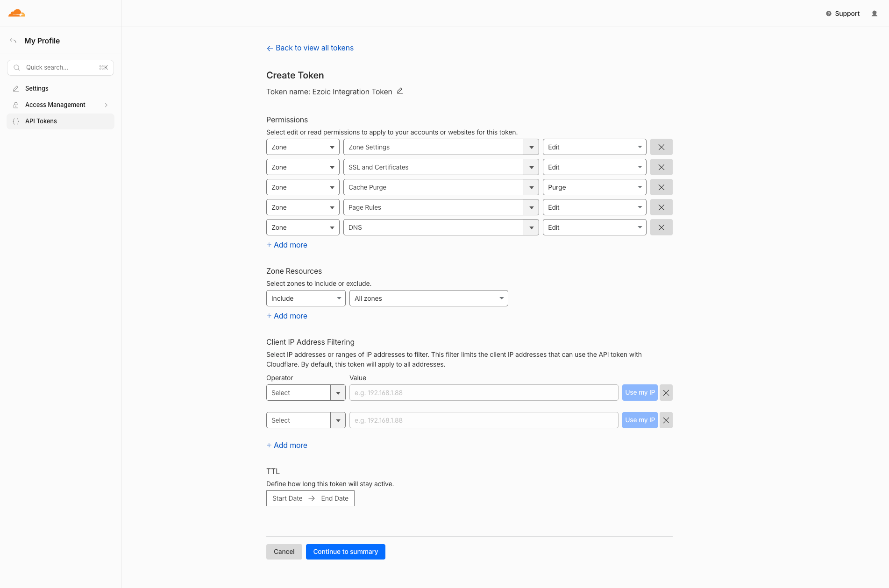Click second Use my IP button
Screen dimensions: 889x588
(640, 420)
